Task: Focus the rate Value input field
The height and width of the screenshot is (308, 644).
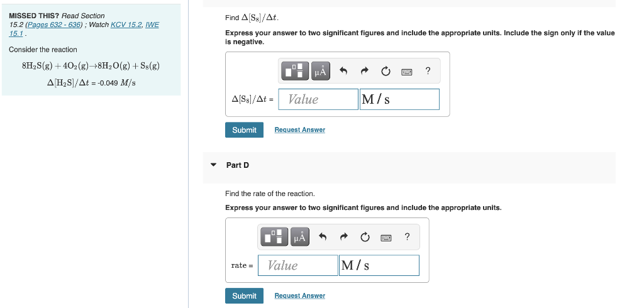Action: tap(297, 265)
